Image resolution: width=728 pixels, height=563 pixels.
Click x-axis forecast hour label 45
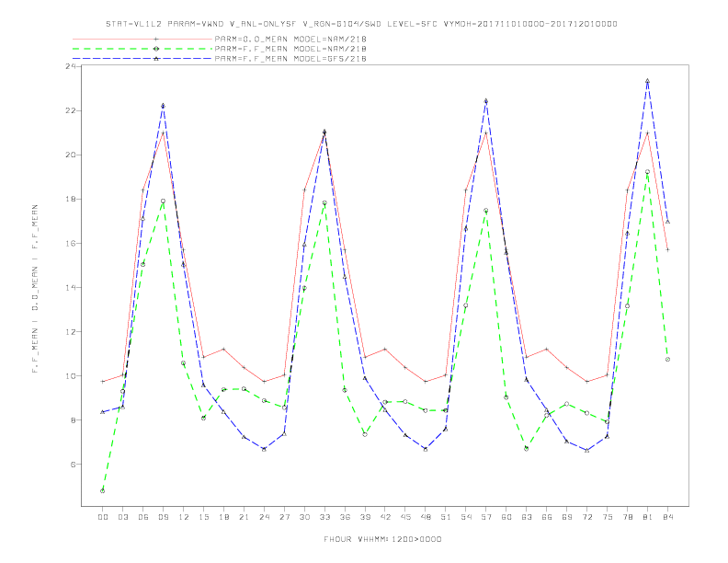tap(405, 517)
